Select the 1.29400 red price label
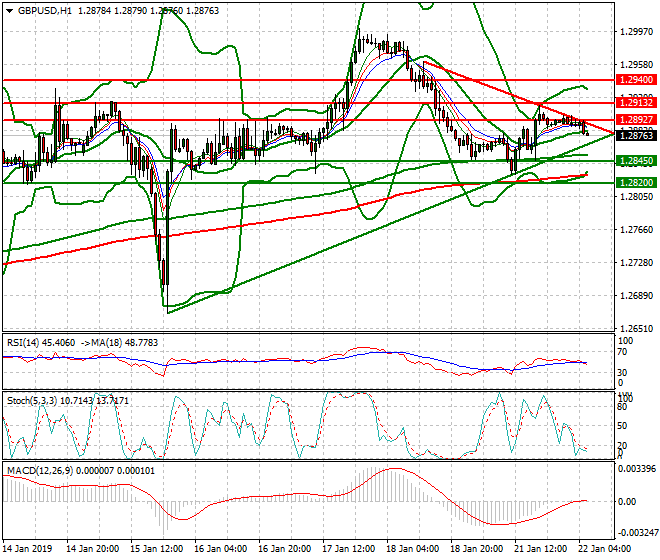Image resolution: width=660 pixels, height=560 pixels. [x=636, y=80]
